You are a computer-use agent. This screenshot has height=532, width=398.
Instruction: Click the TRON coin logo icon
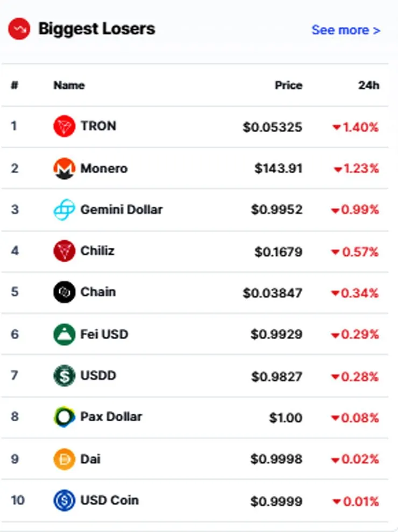pyautogui.click(x=64, y=126)
